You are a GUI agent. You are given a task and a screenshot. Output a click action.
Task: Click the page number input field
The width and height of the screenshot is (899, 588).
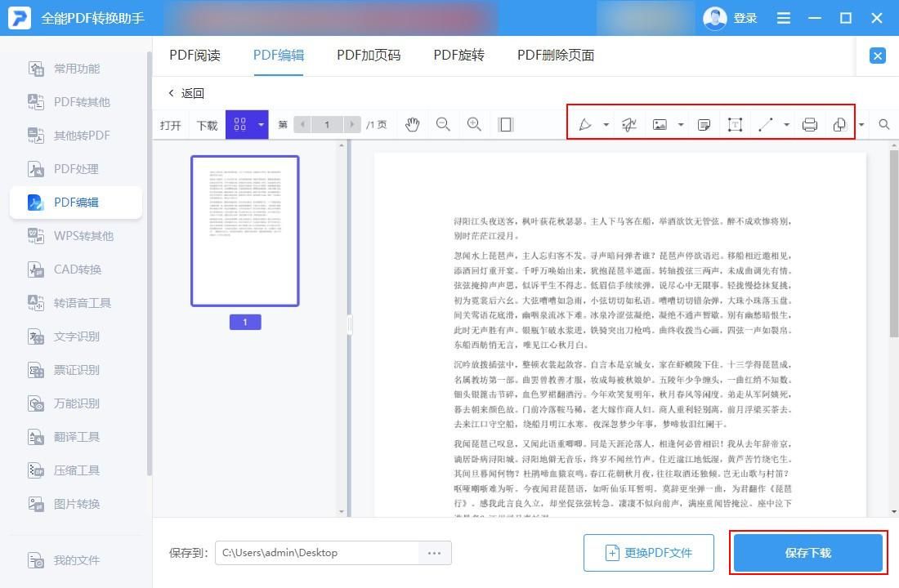pyautogui.click(x=327, y=124)
